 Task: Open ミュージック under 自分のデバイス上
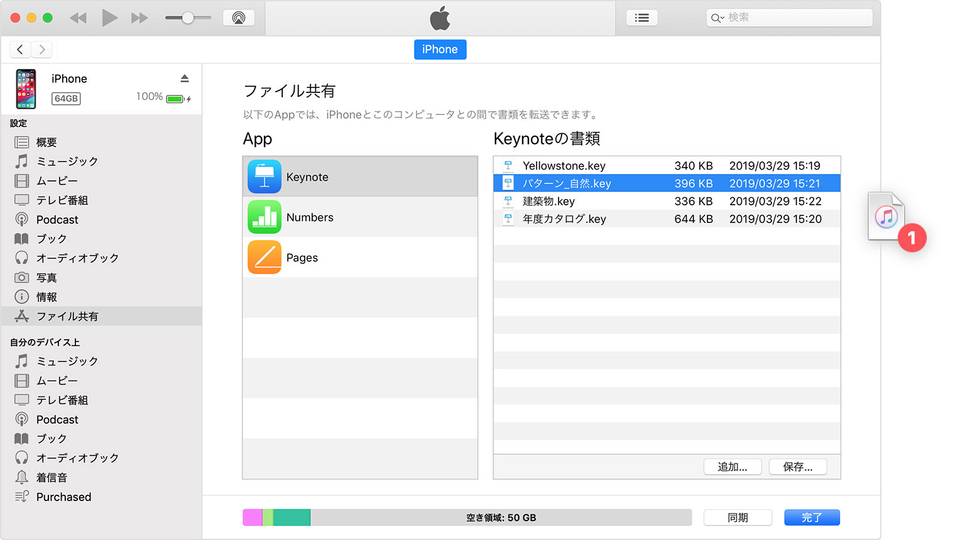click(101, 361)
